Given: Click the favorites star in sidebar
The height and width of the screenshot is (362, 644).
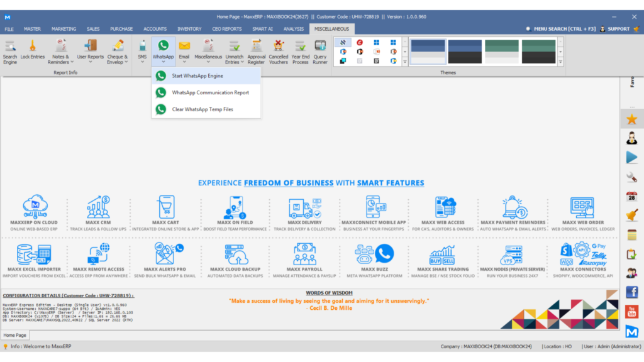Looking at the screenshot, I should point(631,119).
